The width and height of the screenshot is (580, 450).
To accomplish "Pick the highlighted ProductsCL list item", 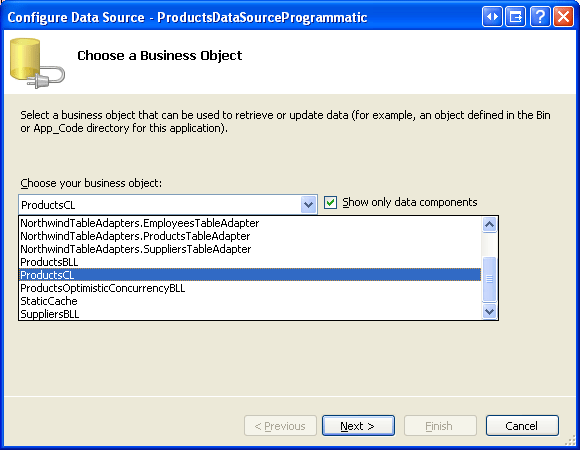I will point(250,275).
